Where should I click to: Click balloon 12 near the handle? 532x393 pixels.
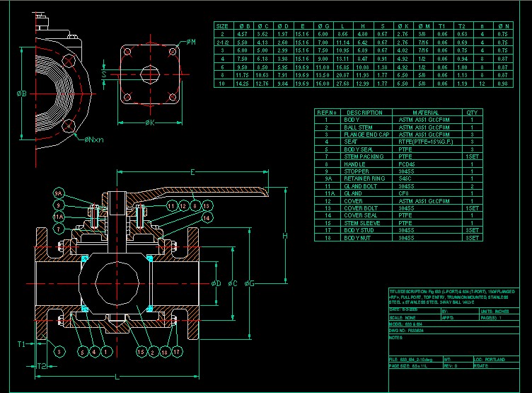pyautogui.click(x=183, y=206)
